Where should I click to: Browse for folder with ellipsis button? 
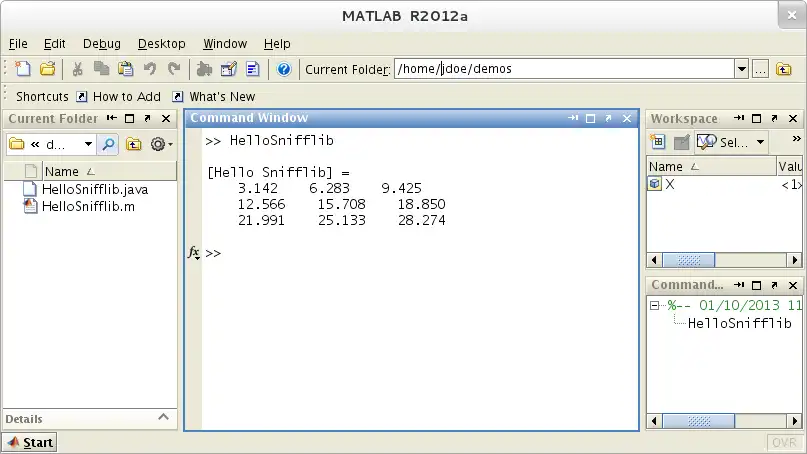pyautogui.click(x=761, y=69)
